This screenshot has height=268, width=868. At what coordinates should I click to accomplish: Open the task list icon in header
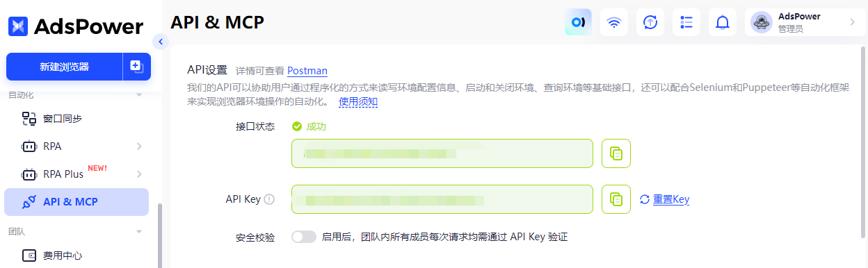686,22
